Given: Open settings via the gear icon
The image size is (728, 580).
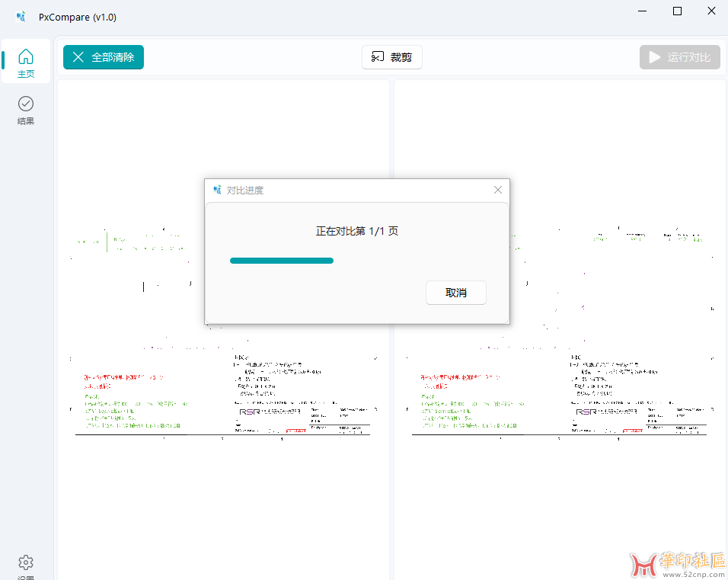Looking at the screenshot, I should click(x=26, y=564).
